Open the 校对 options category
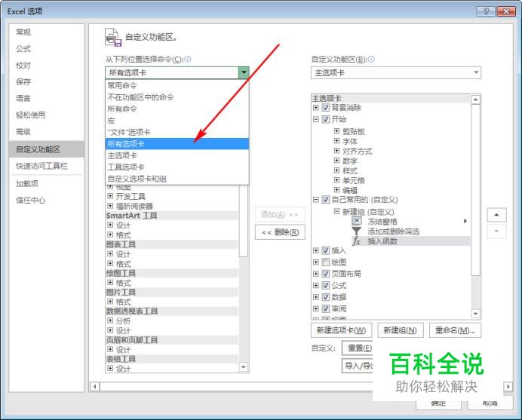 [x=47, y=66]
